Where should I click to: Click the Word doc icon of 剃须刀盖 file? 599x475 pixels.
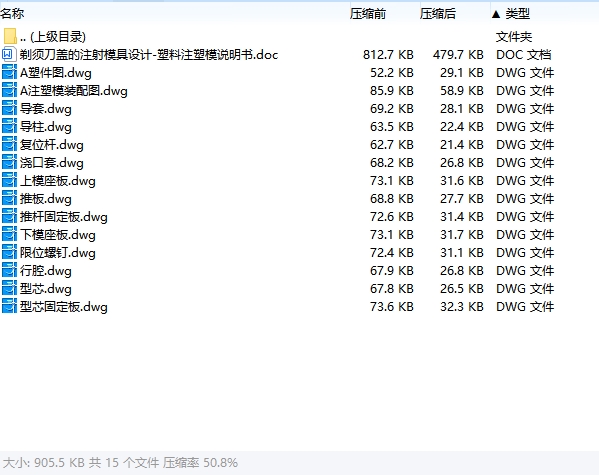coord(9,55)
